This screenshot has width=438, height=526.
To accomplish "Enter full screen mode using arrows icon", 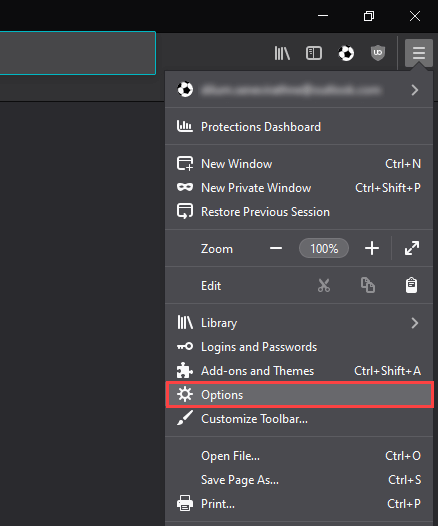I will click(x=412, y=248).
